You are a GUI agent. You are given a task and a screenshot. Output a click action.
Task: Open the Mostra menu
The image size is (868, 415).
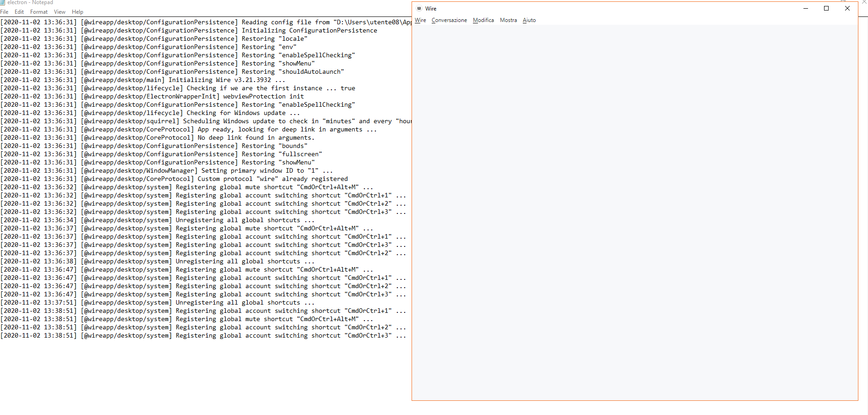[508, 20]
